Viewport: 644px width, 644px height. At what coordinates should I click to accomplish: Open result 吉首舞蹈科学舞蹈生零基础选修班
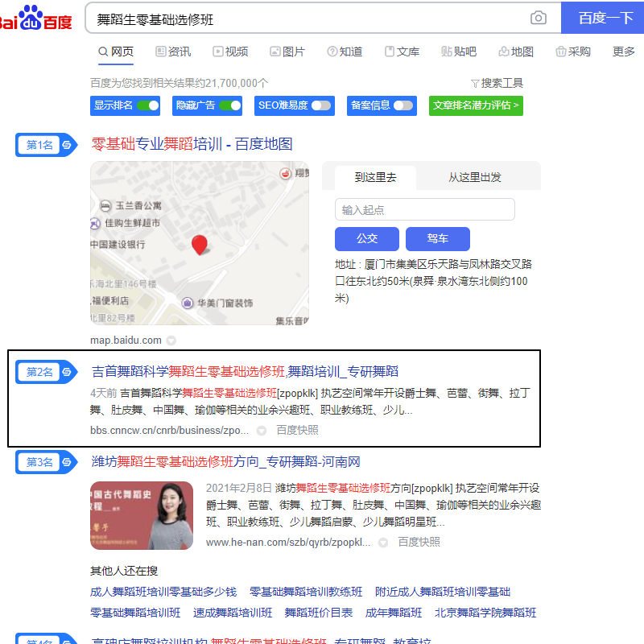pyautogui.click(x=245, y=372)
